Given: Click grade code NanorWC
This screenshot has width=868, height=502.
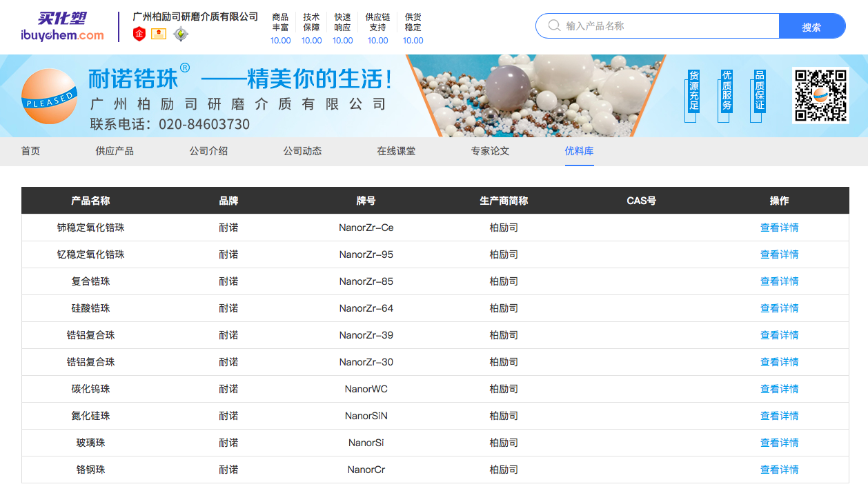Looking at the screenshot, I should click(x=366, y=389).
